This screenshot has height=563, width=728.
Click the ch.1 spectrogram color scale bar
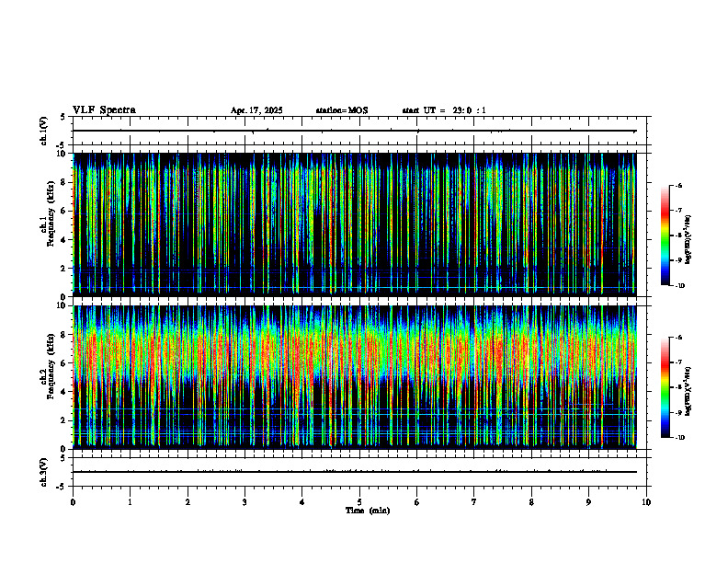(665, 236)
